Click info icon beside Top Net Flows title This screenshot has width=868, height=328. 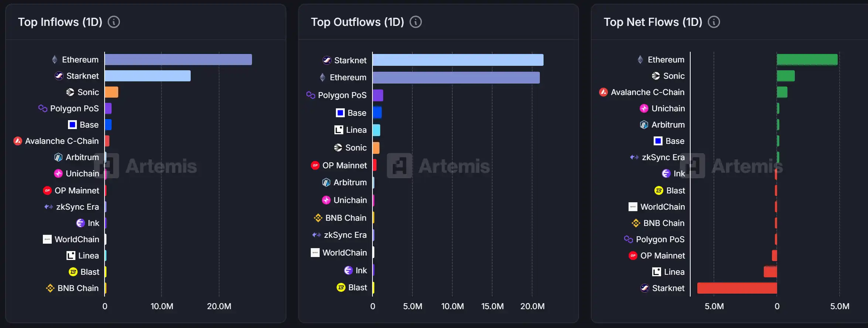(714, 22)
